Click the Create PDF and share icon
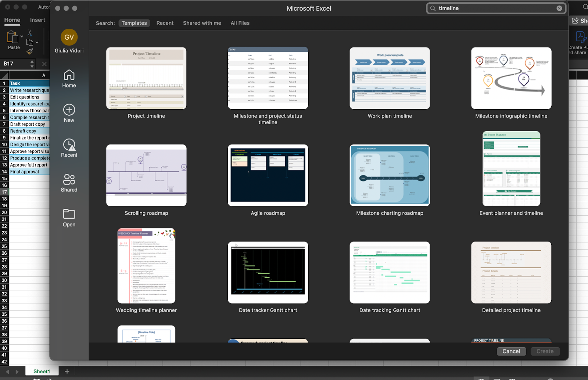Viewport: 588px width, 380px height. [x=581, y=37]
